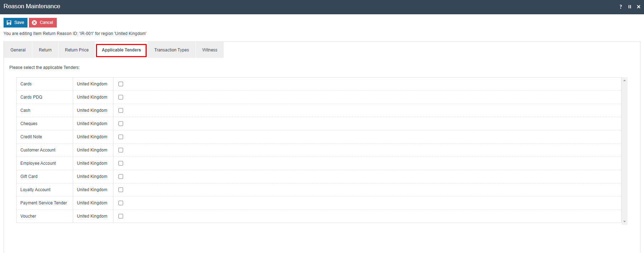Click the Cash tender name

[x=25, y=110]
